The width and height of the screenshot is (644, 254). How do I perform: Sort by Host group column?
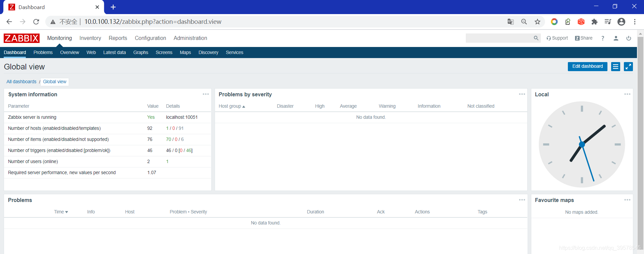click(x=232, y=106)
